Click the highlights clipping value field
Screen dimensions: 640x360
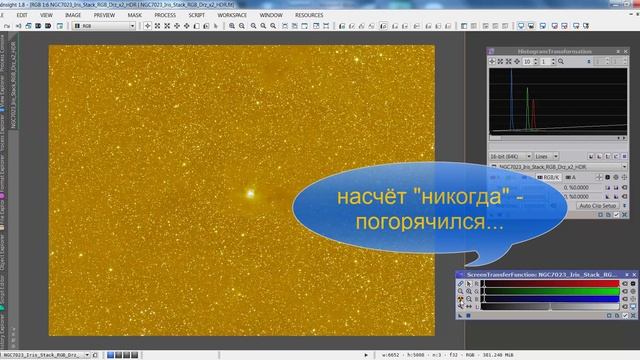coord(582,196)
